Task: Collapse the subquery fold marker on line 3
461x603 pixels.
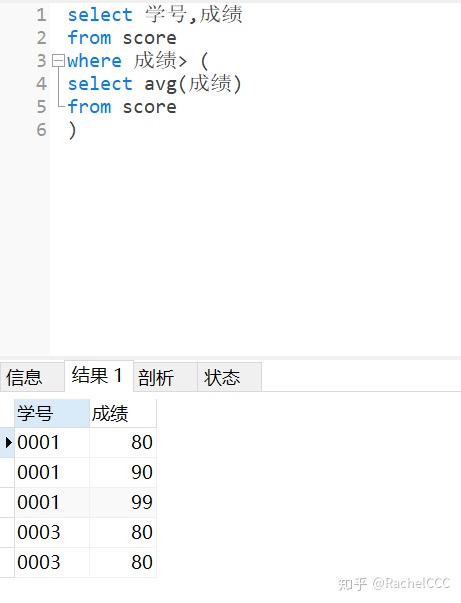Action: point(58,61)
